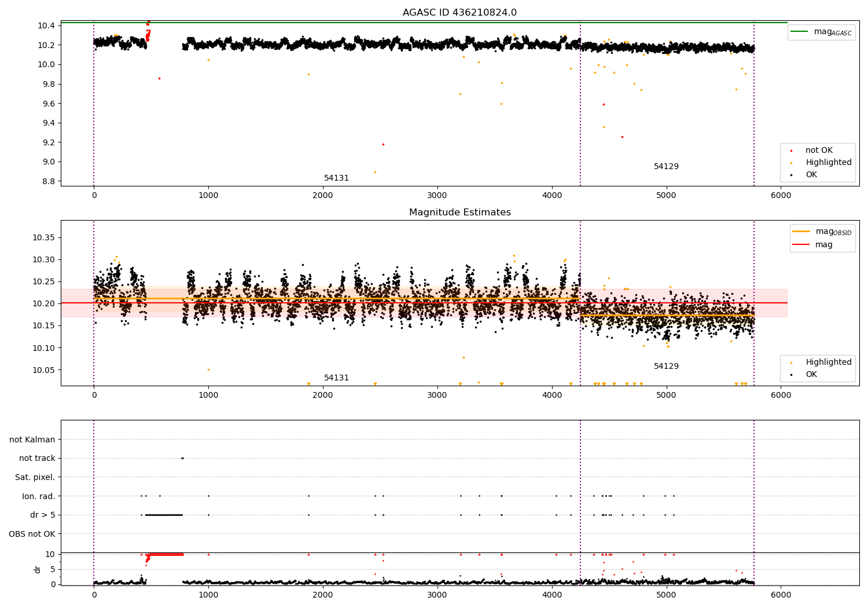Click the 8.8 y-axis tick in top plot
This screenshot has width=868, height=608.
click(x=49, y=181)
